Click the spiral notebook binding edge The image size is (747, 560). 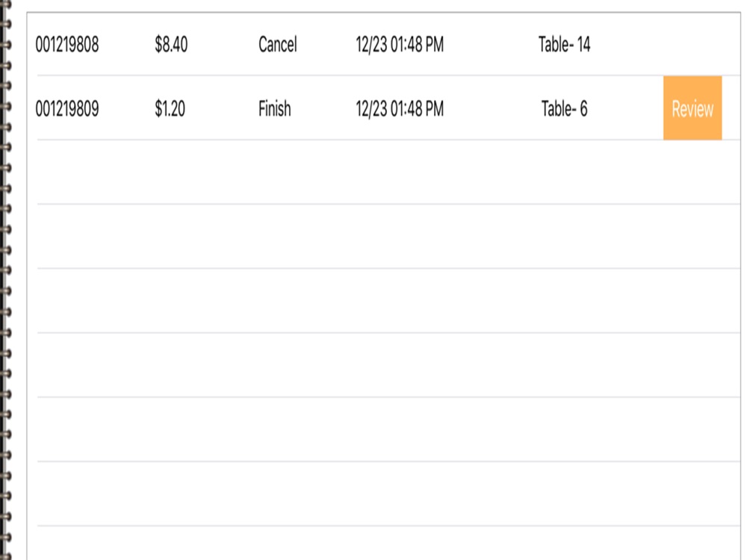(6, 280)
